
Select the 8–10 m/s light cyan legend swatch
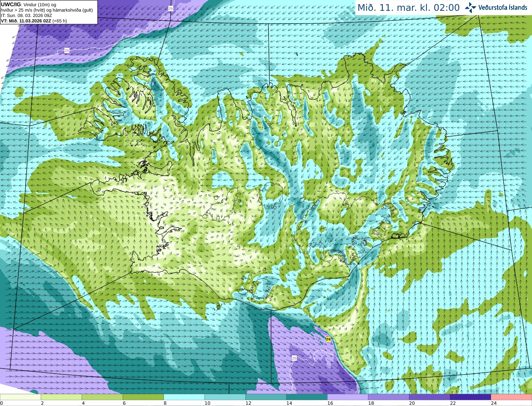[184, 397]
